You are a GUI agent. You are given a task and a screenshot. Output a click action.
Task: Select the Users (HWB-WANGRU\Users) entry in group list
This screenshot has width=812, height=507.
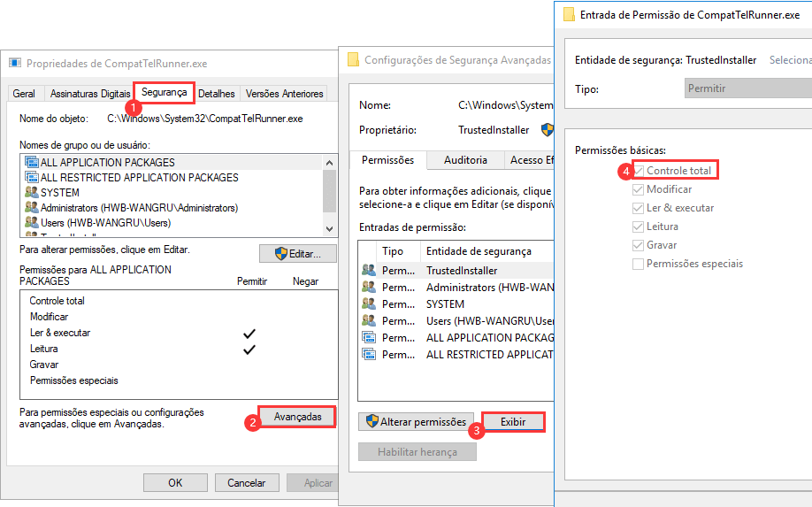tap(105, 223)
